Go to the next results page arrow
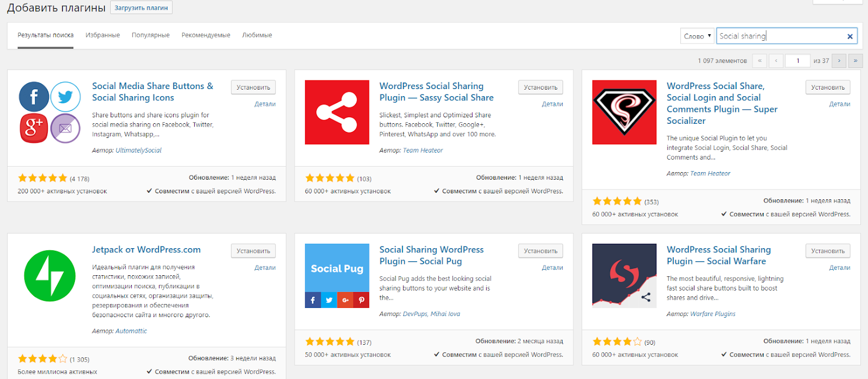This screenshot has height=379, width=868. (839, 61)
